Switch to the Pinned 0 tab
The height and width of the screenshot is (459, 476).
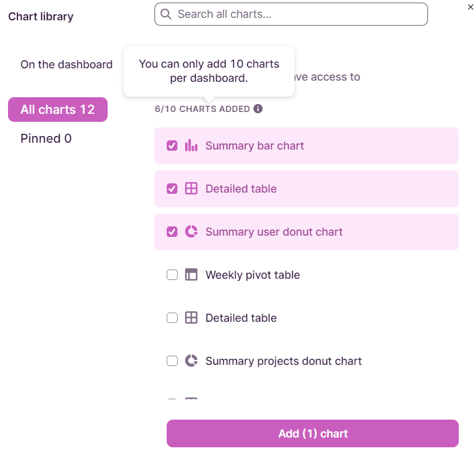pyautogui.click(x=46, y=138)
